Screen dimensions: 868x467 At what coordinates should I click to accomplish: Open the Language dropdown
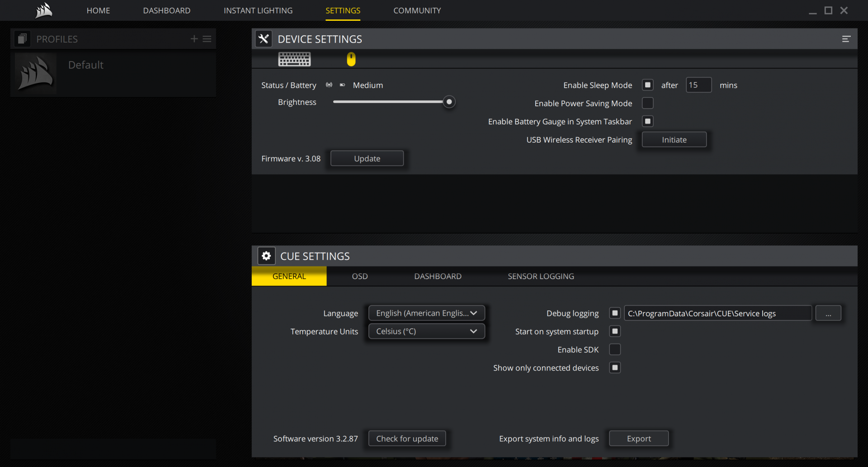(x=427, y=313)
